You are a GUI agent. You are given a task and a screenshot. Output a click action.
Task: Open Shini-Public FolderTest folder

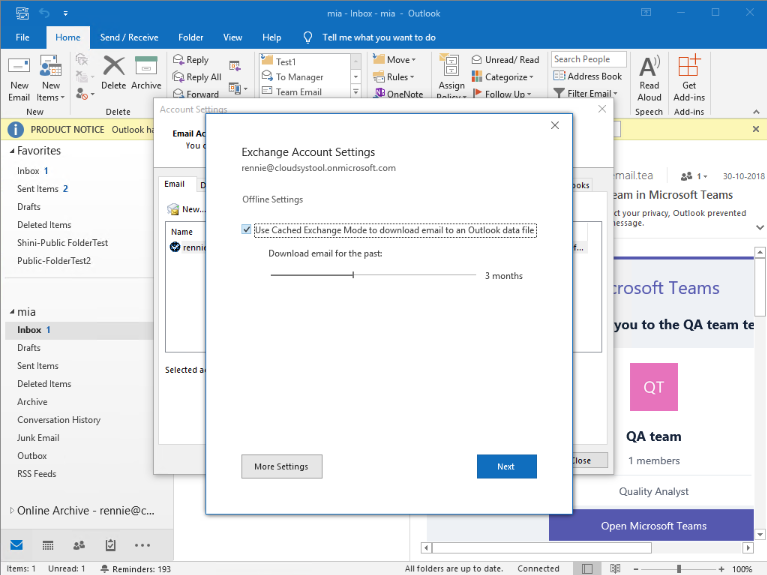coord(63,243)
